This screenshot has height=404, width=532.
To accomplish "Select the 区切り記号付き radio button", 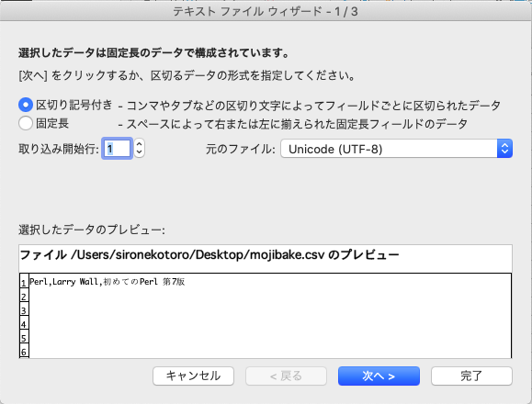I will 26,105.
